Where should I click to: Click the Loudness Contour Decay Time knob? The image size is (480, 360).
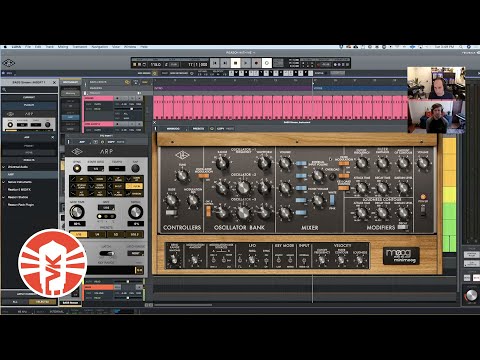pos(382,212)
